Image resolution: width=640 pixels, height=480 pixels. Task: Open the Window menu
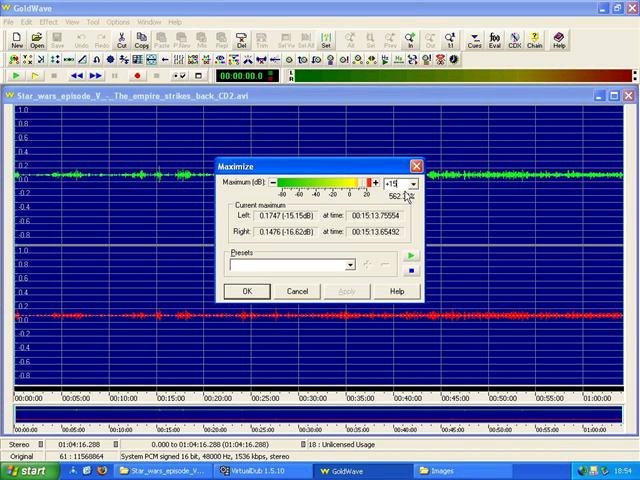pos(149,22)
